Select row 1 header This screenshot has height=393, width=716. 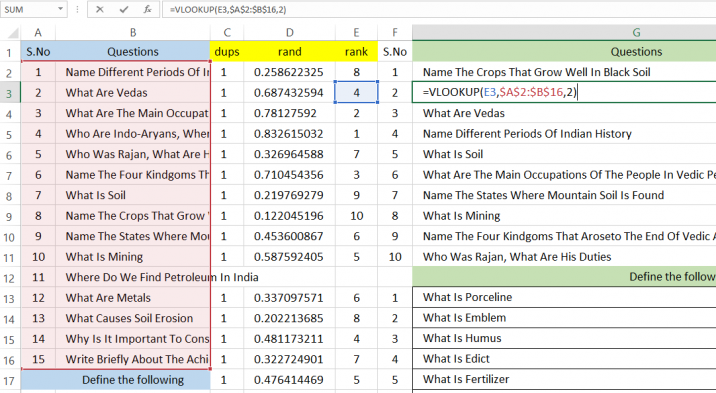[10, 52]
